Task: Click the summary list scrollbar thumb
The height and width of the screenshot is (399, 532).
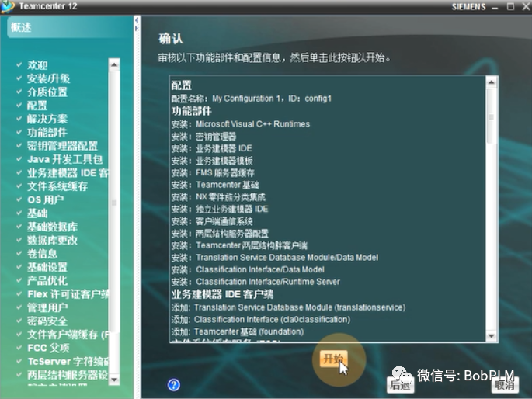Action: coord(492,116)
